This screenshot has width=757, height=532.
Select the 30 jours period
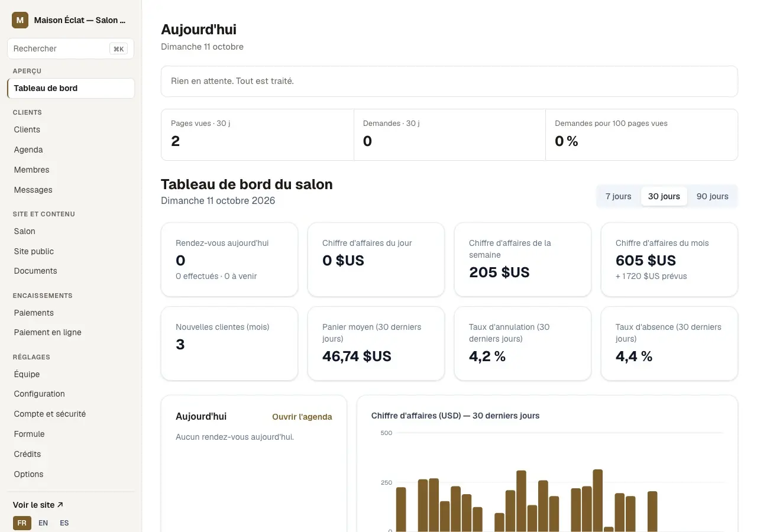point(664,196)
